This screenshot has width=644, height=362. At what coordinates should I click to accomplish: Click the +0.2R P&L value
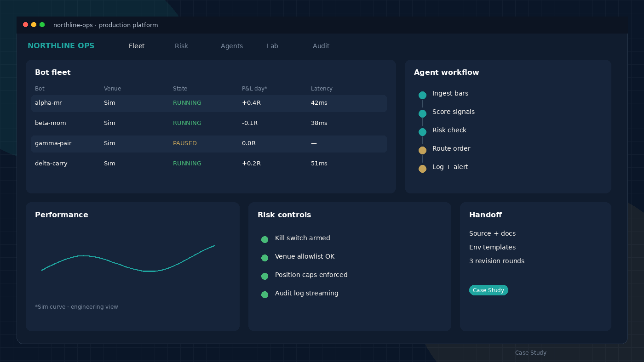[x=251, y=164]
